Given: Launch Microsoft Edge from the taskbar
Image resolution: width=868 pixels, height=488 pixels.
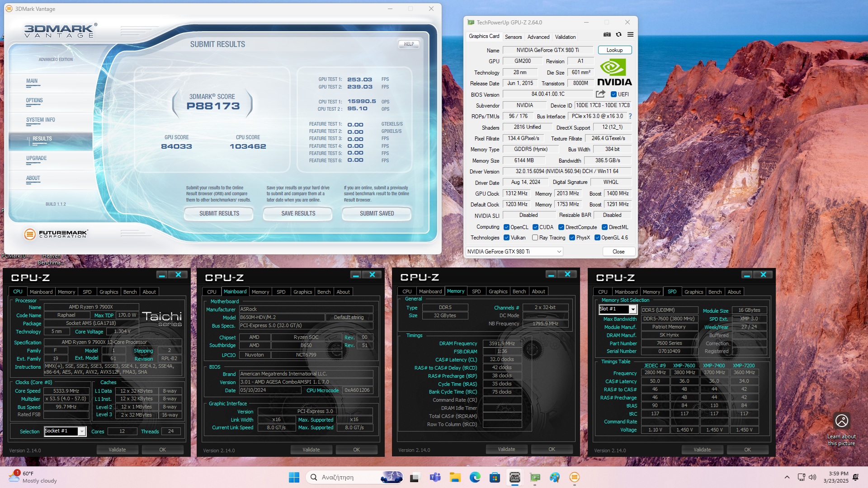Looking at the screenshot, I should (475, 477).
